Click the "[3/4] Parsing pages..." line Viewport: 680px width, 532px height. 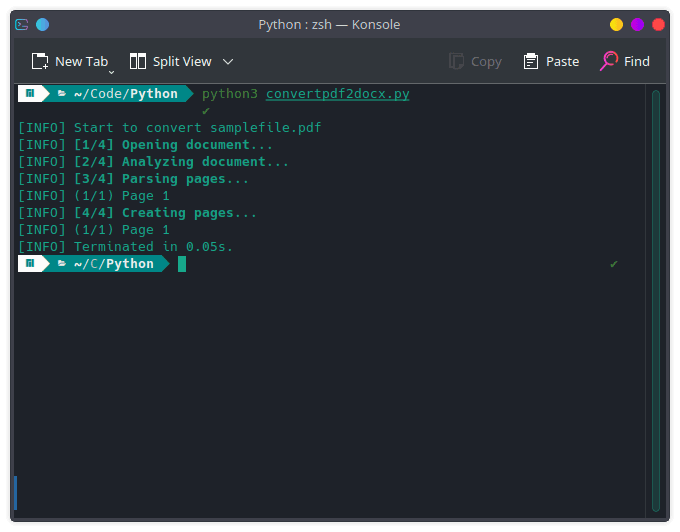[x=161, y=179]
